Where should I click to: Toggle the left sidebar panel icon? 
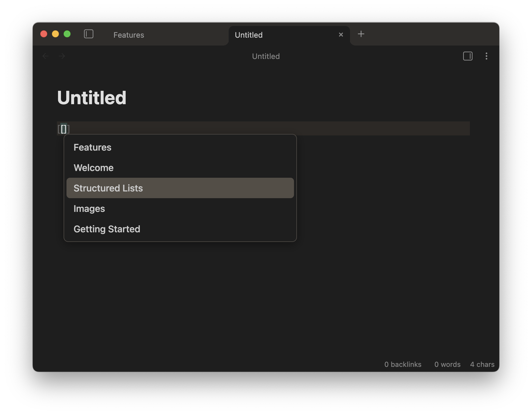(x=89, y=34)
